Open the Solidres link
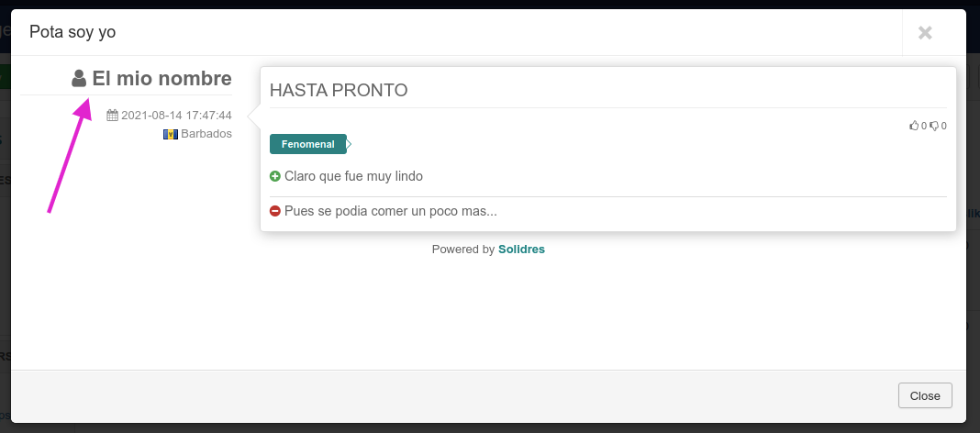The height and width of the screenshot is (433, 980). pyautogui.click(x=521, y=249)
